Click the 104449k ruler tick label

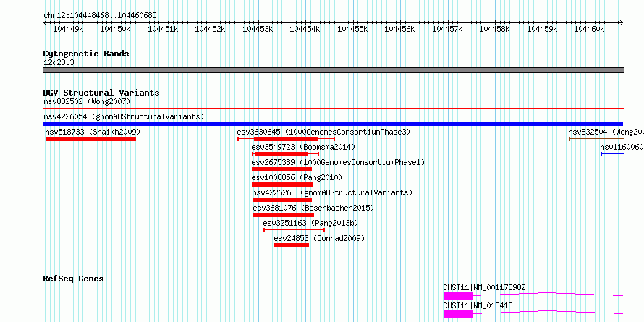[68, 29]
